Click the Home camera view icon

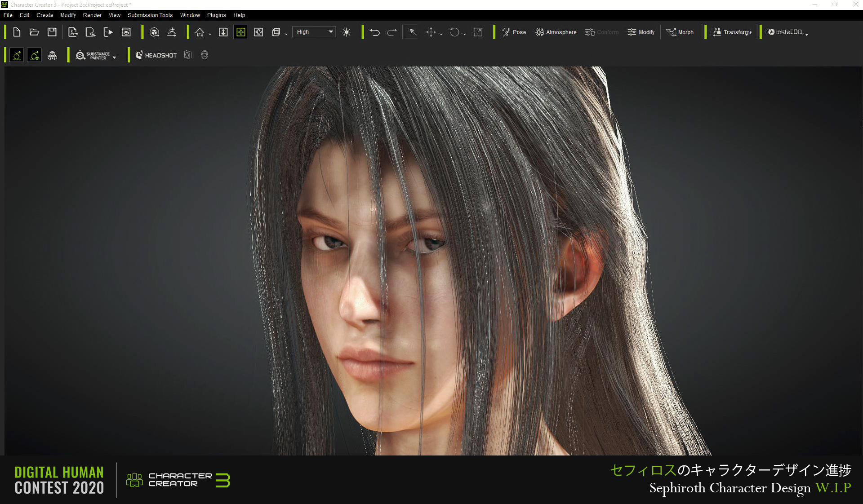(200, 32)
